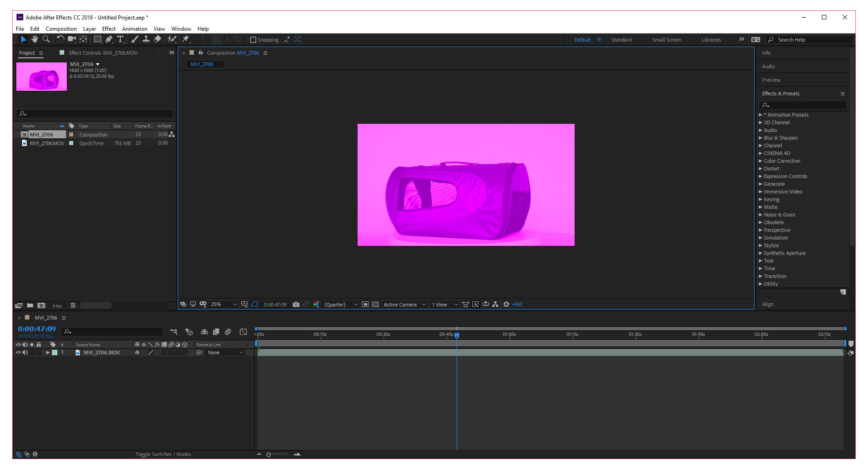Click the Reset Exposure icon

click(506, 305)
